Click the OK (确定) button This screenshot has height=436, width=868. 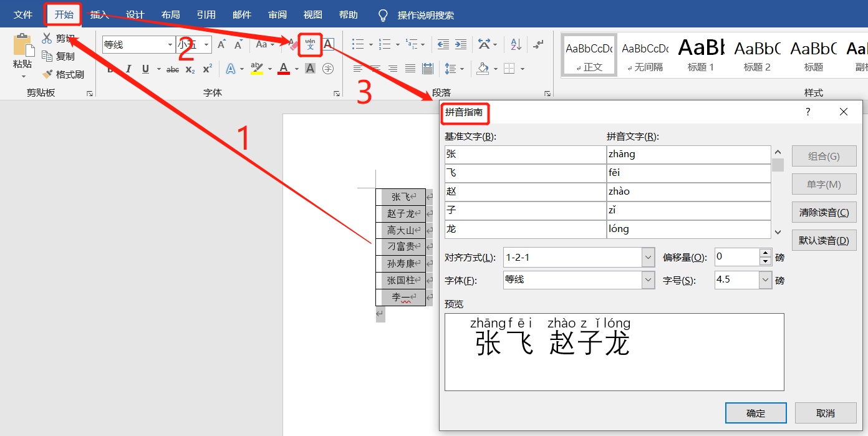pyautogui.click(x=756, y=413)
